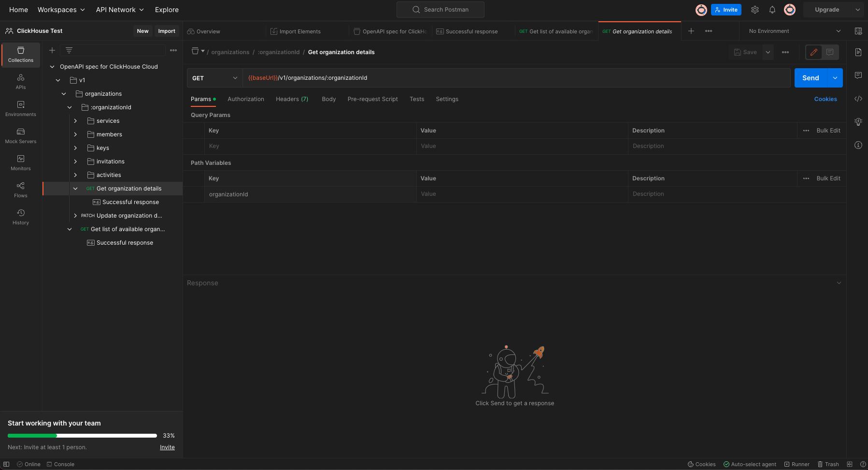The image size is (868, 470).
Task: Open the Collection Runner from the status bar
Action: [797, 464]
